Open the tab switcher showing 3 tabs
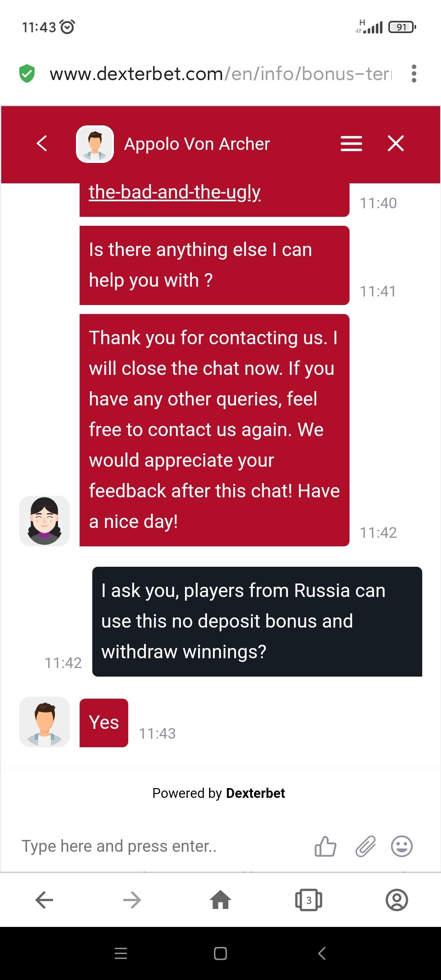441x980 pixels. (309, 900)
